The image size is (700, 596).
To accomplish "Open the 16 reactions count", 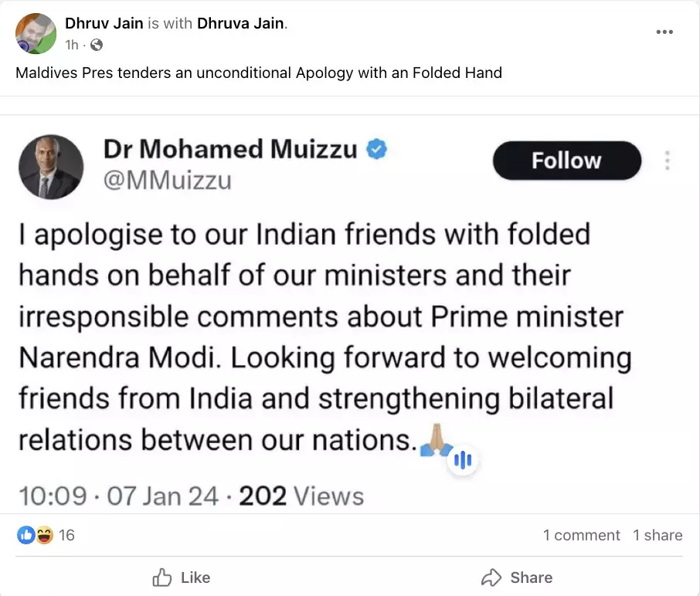I will pos(66,535).
